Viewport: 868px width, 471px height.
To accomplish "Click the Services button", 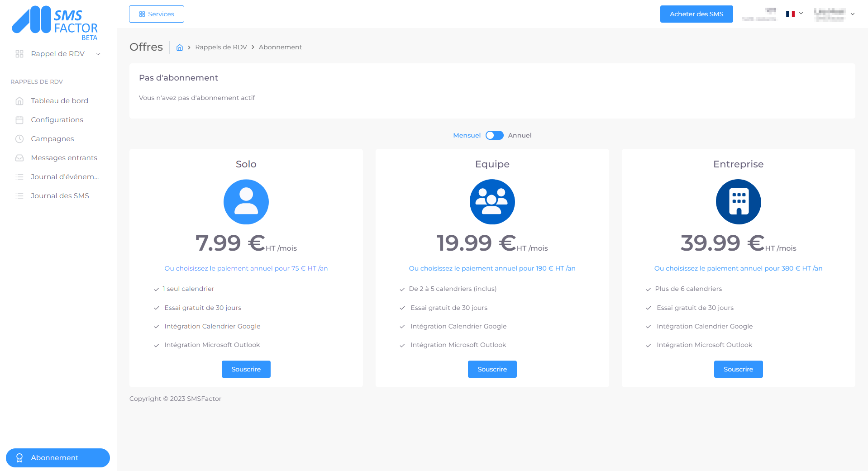I will click(x=156, y=14).
